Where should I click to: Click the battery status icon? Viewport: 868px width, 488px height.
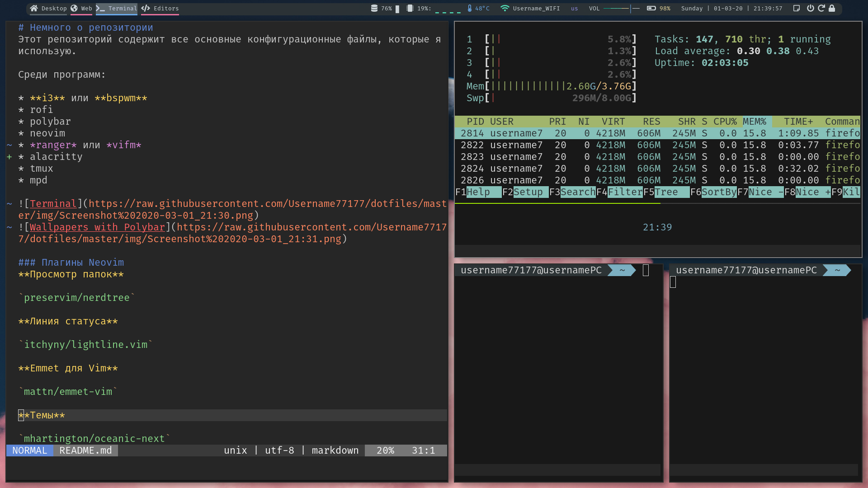(651, 8)
